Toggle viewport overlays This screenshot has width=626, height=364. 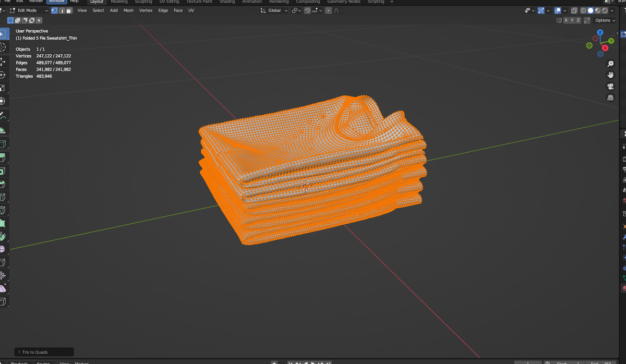pyautogui.click(x=558, y=10)
